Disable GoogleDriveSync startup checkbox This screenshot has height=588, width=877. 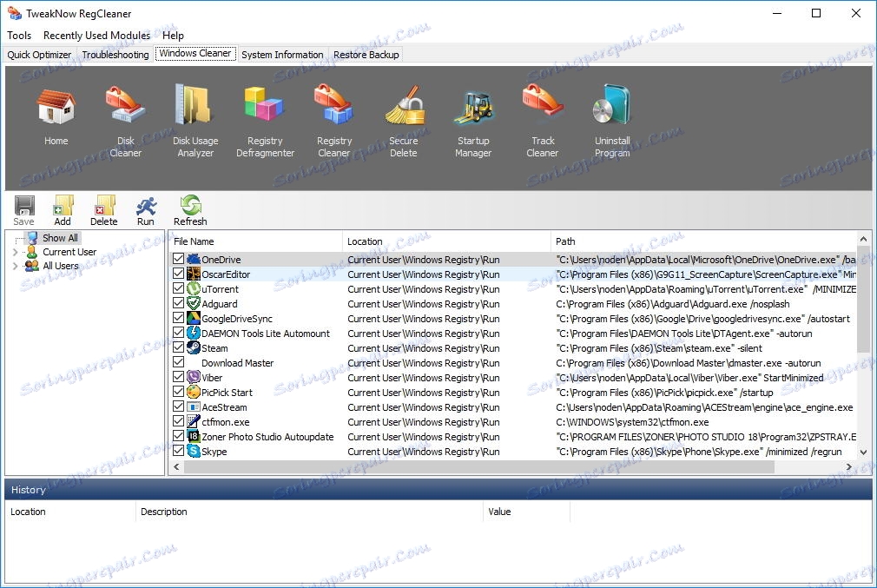178,318
